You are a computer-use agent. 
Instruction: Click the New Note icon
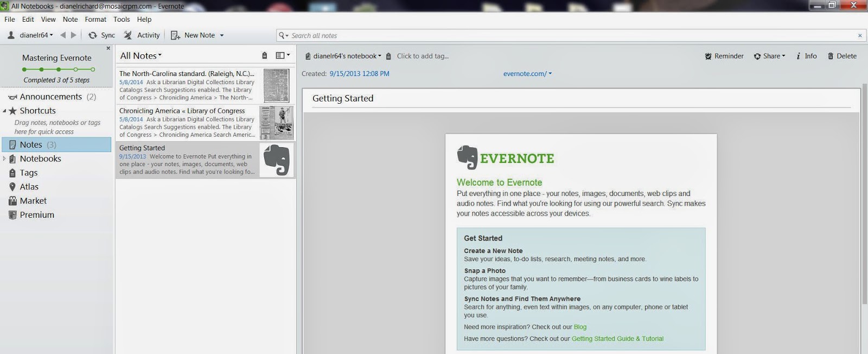[175, 35]
